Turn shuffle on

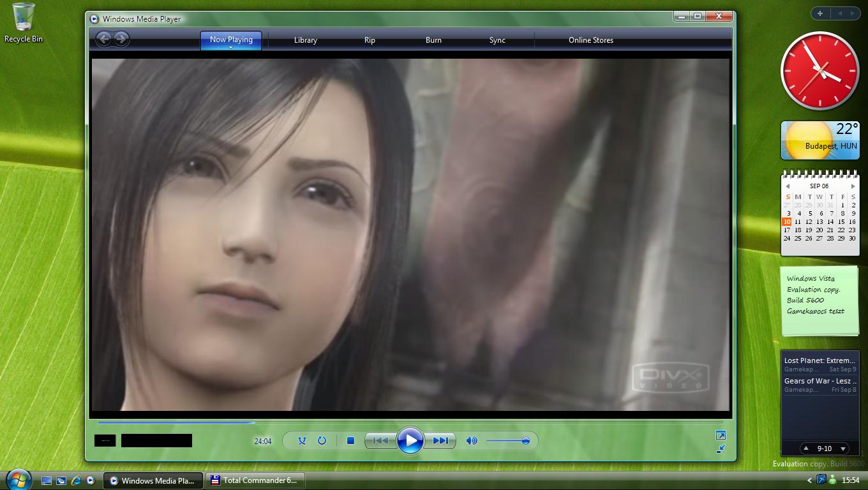pyautogui.click(x=302, y=440)
